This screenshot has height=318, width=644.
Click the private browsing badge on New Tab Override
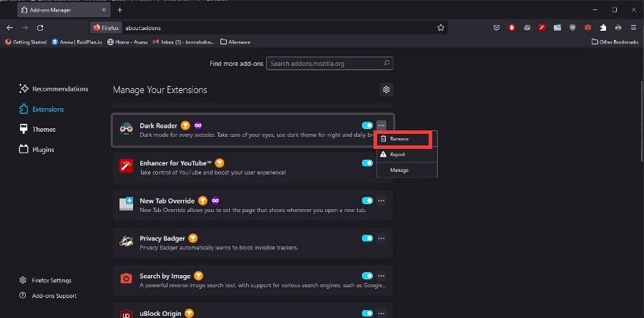click(x=215, y=201)
